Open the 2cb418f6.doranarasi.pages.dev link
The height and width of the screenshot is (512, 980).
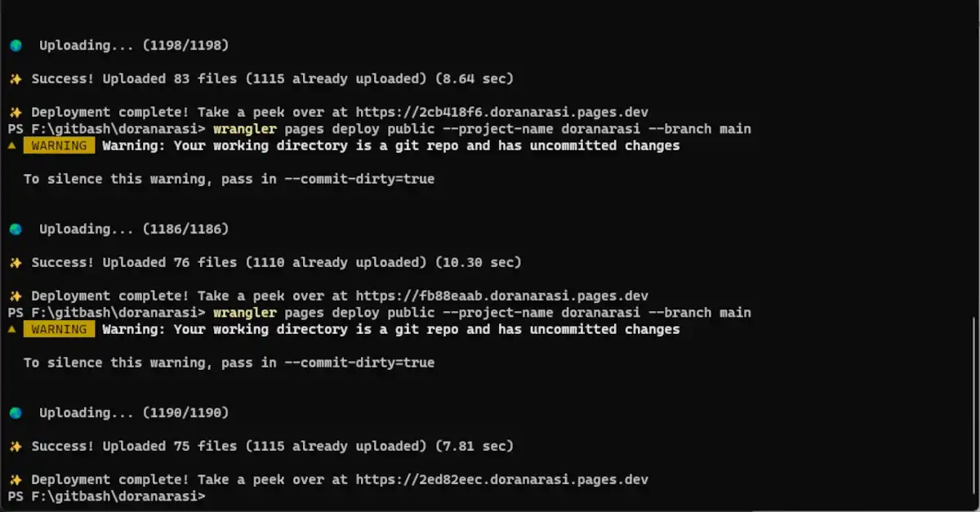pos(501,113)
